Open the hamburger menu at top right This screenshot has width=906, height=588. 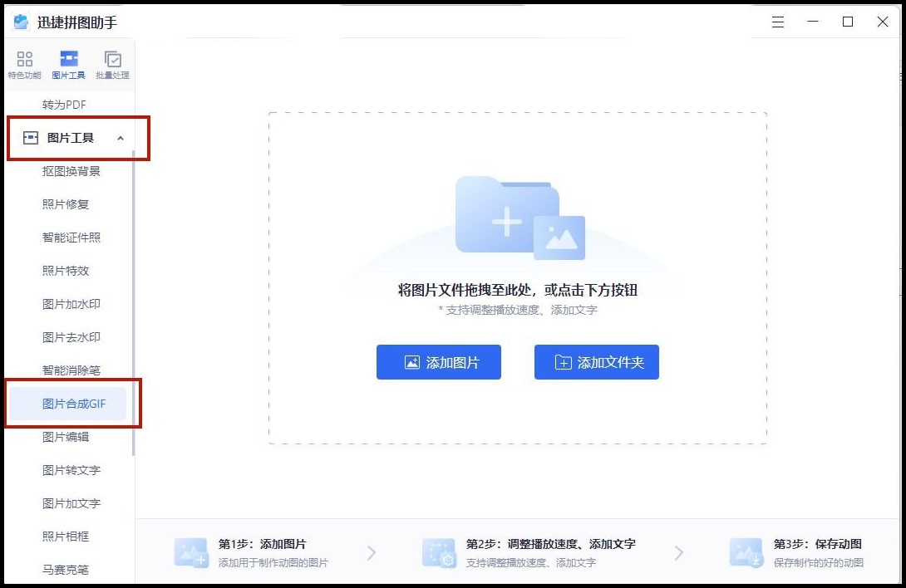(777, 22)
